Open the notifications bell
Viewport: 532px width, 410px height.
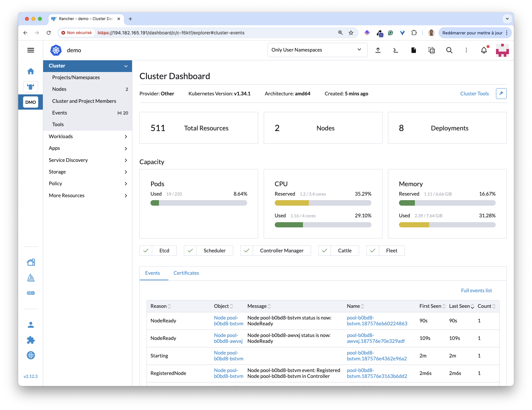[484, 50]
